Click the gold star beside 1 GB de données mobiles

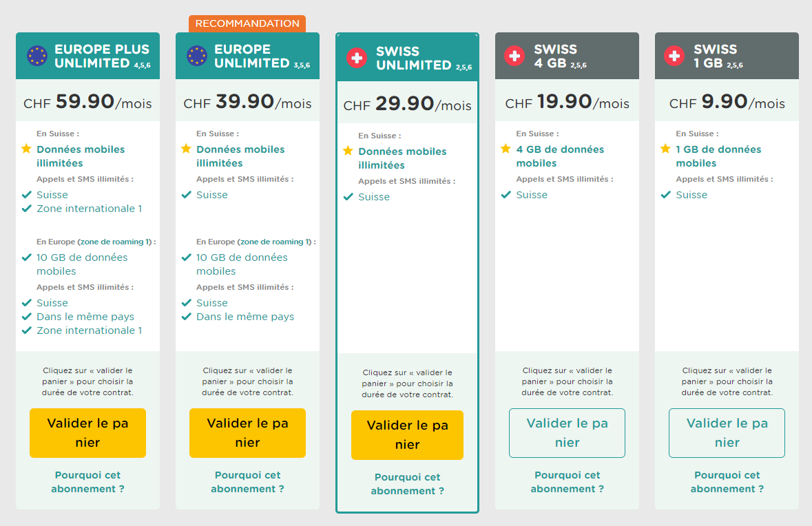click(x=665, y=149)
